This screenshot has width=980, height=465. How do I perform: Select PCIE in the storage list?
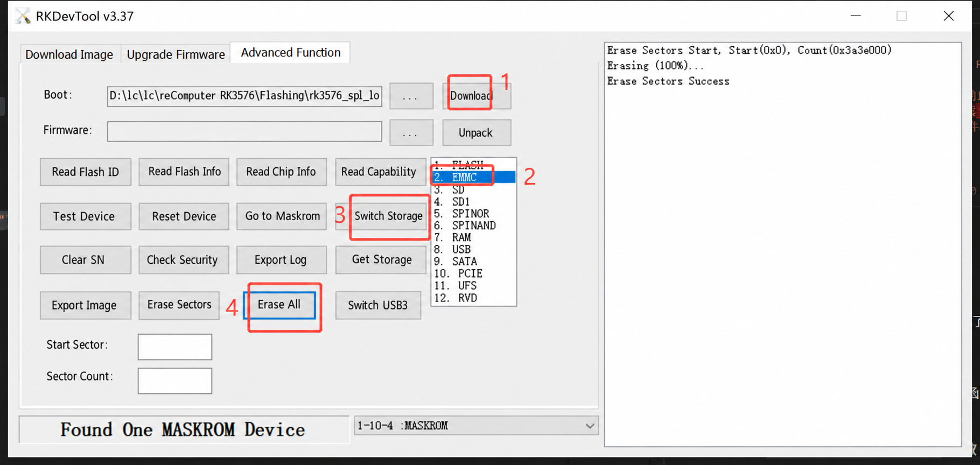pyautogui.click(x=473, y=273)
